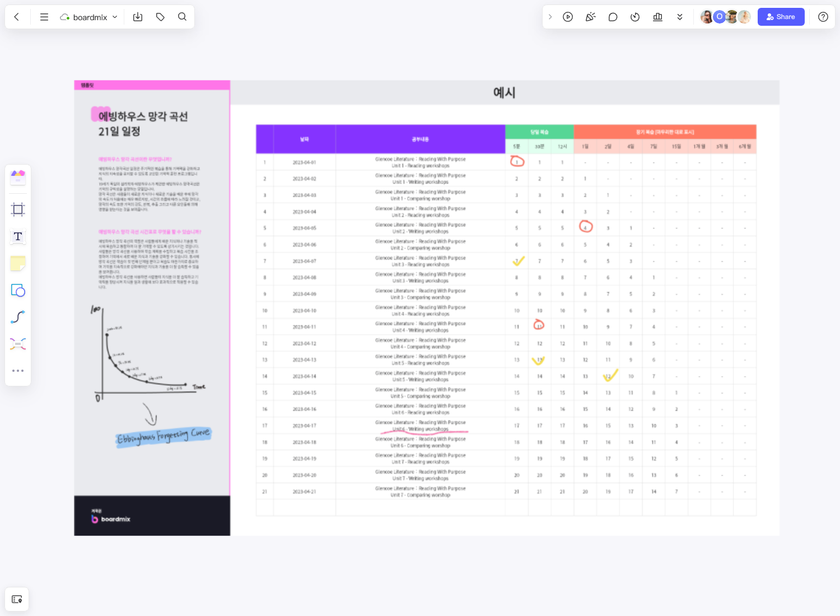
Task: Select the sticky note tool
Action: click(x=18, y=263)
